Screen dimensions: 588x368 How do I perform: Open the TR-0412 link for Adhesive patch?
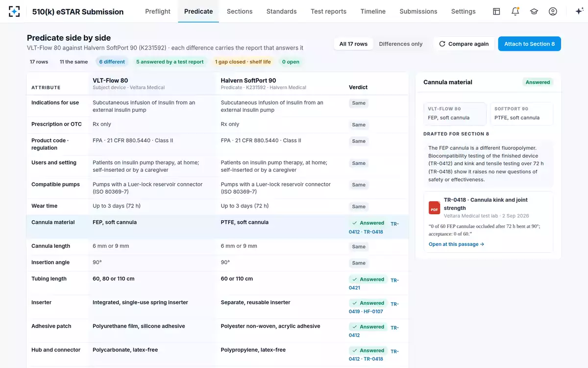click(374, 331)
